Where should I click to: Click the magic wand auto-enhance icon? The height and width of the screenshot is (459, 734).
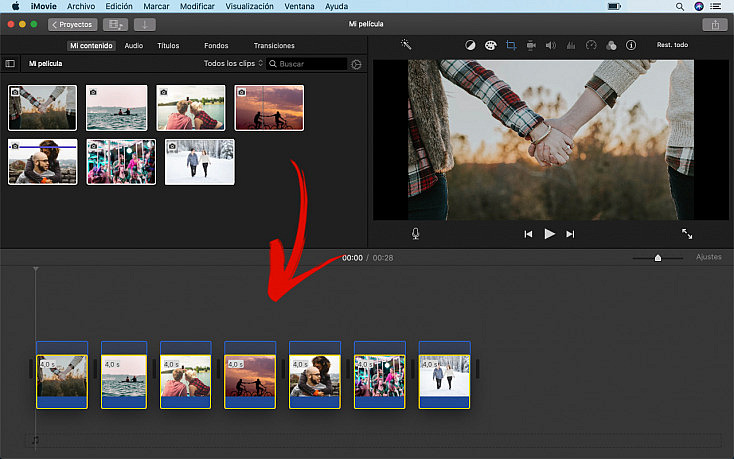pyautogui.click(x=406, y=44)
